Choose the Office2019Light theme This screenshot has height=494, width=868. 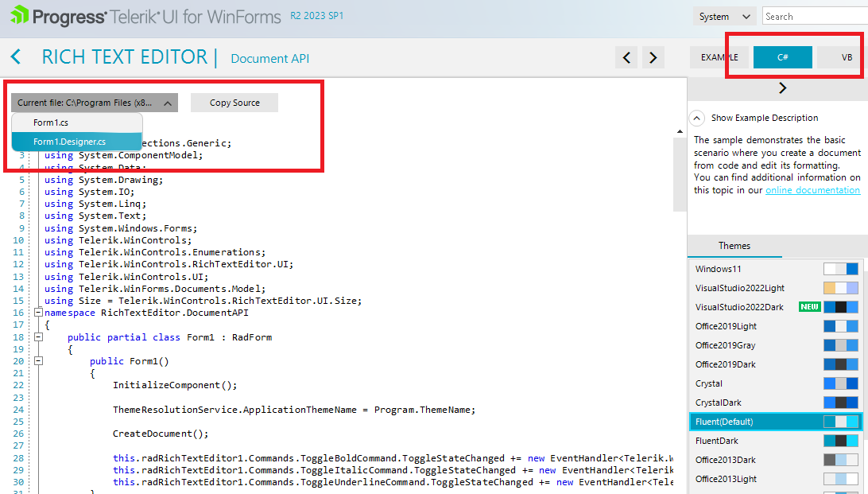775,326
